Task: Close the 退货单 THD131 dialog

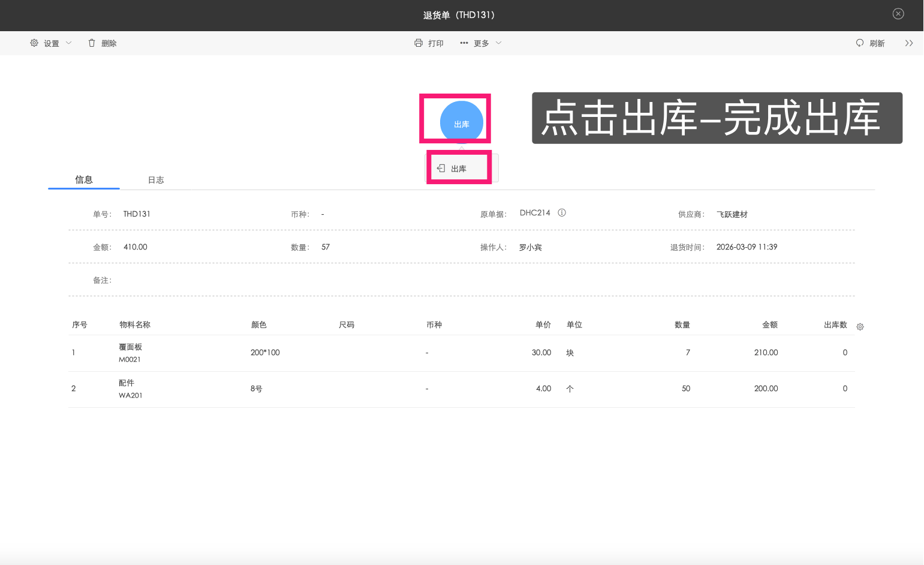Action: [898, 13]
